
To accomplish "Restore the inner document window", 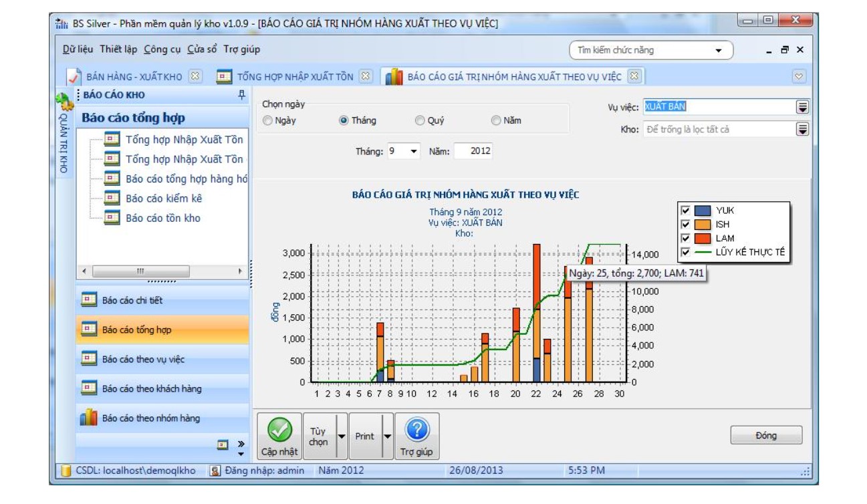I will [x=785, y=50].
